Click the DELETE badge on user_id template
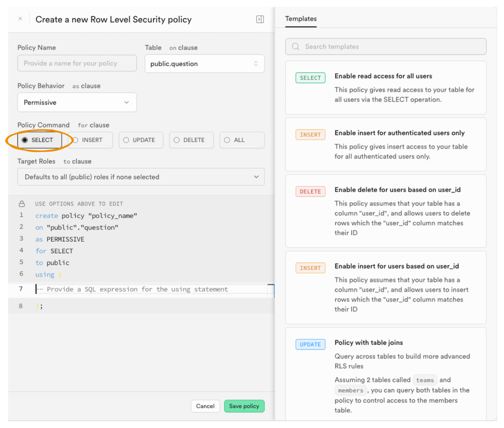Image resolution: width=504 pixels, height=428 pixels. point(310,192)
